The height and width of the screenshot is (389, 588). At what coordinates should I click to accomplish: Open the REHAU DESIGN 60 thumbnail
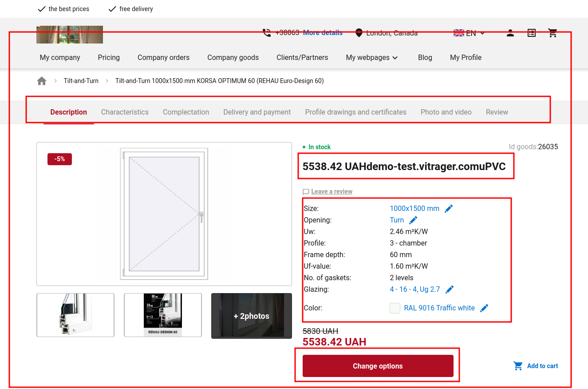pyautogui.click(x=163, y=315)
